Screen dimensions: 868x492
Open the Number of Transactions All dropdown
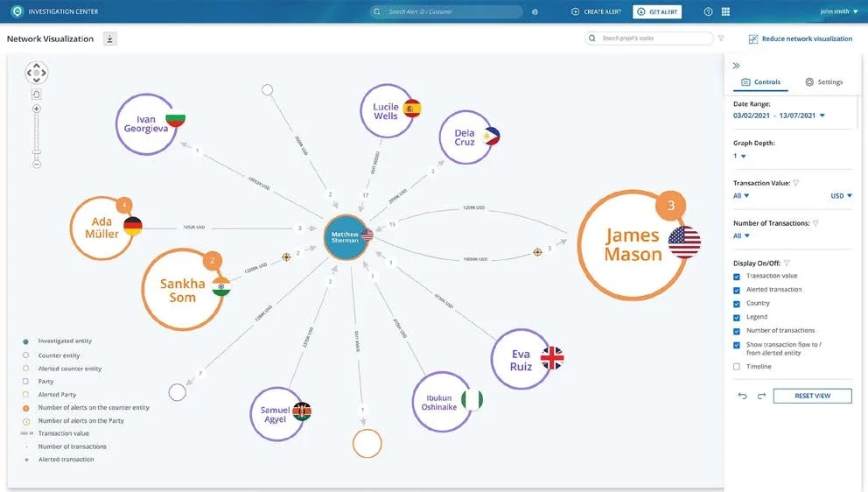pos(740,236)
